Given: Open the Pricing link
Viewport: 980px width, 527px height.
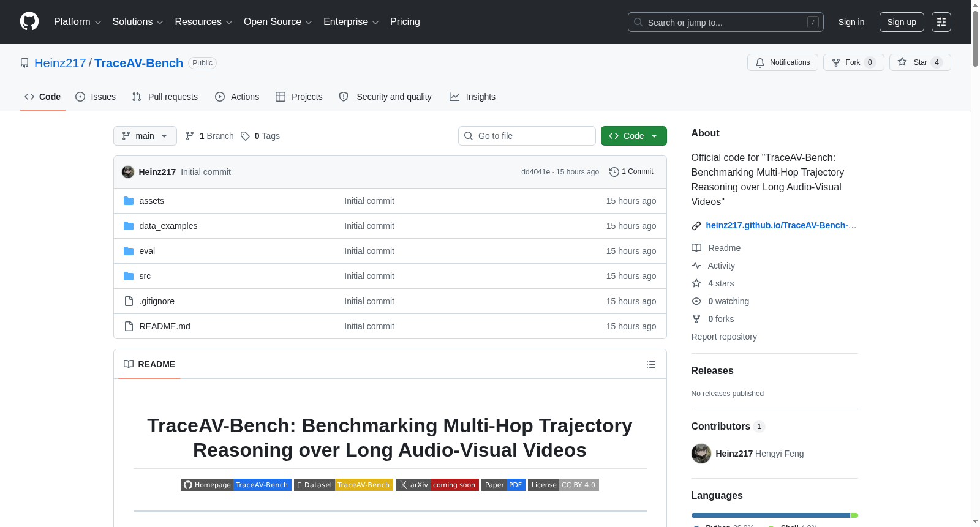Looking at the screenshot, I should pyautogui.click(x=405, y=22).
